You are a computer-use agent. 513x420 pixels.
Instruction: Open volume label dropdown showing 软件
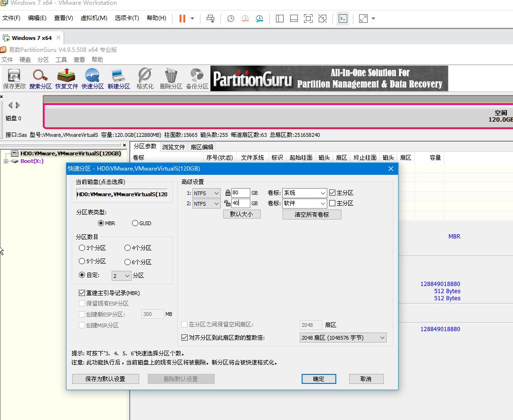coord(304,203)
